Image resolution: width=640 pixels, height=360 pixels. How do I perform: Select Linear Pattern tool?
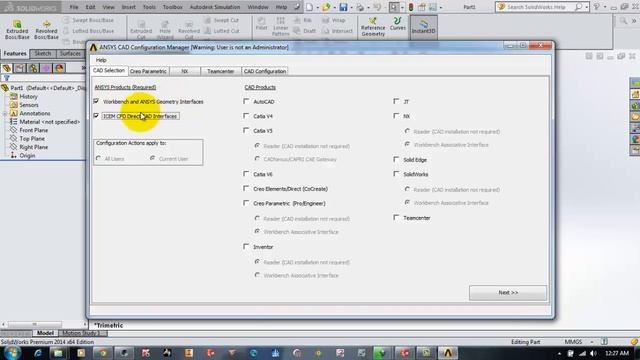tap(280, 27)
